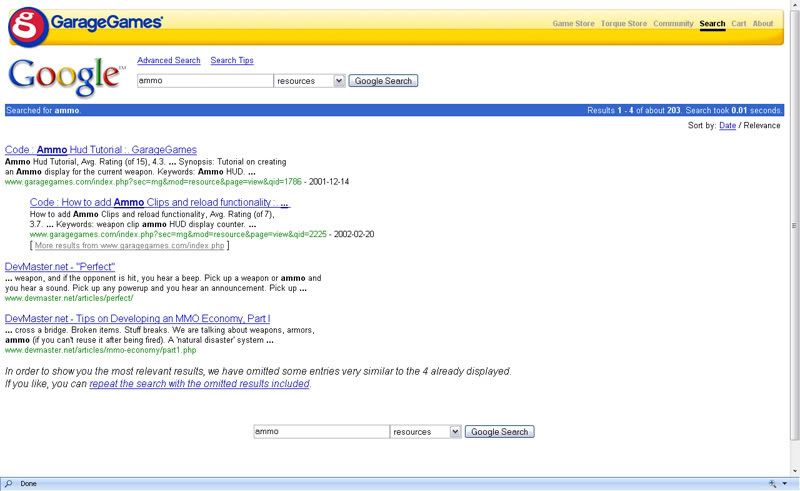Open the Ammo Hud Tutorial result
Image resolution: width=800 pixels, height=491 pixels.
pos(101,149)
